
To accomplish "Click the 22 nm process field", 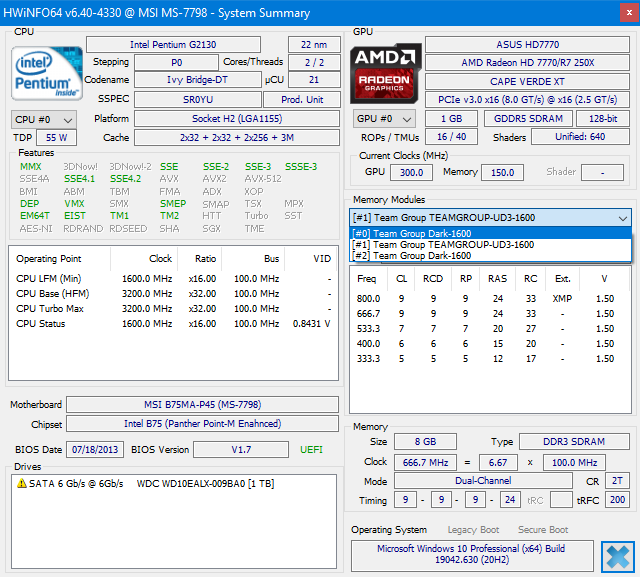I will (x=314, y=44).
